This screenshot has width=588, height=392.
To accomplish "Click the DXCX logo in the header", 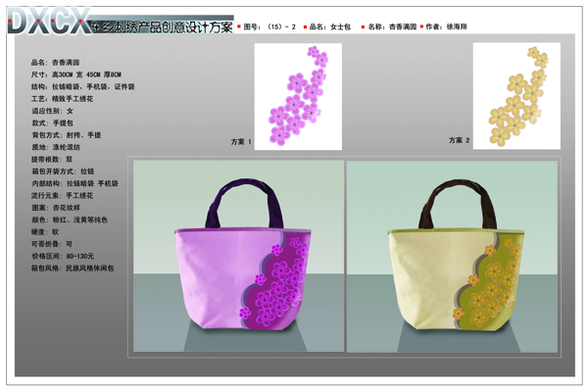I will [x=49, y=22].
